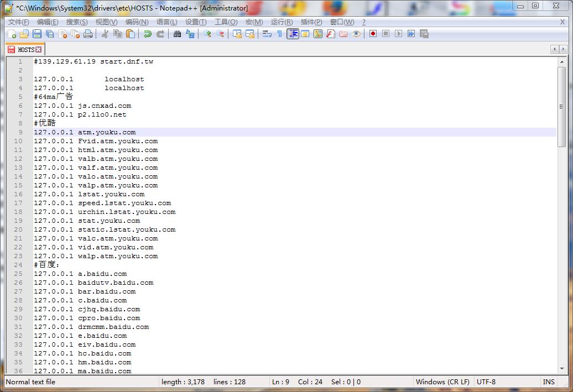The height and width of the screenshot is (392, 573).
Task: Zoom out using the magnifier minus icon
Action: 220,34
